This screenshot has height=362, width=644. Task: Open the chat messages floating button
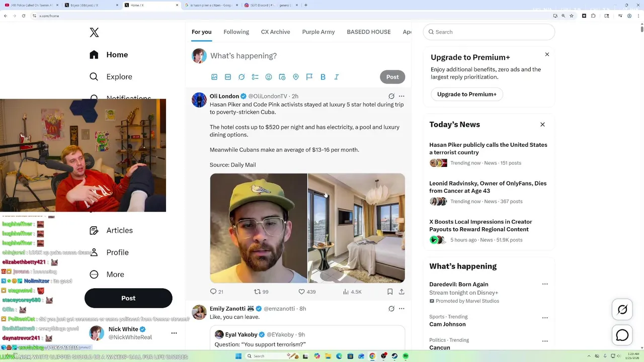[x=622, y=335]
